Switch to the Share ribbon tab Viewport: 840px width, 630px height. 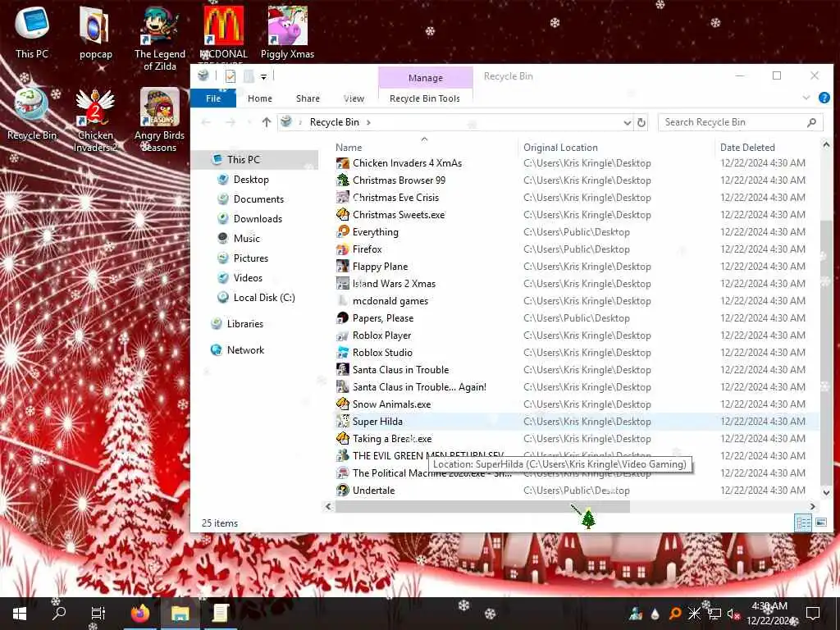[308, 98]
